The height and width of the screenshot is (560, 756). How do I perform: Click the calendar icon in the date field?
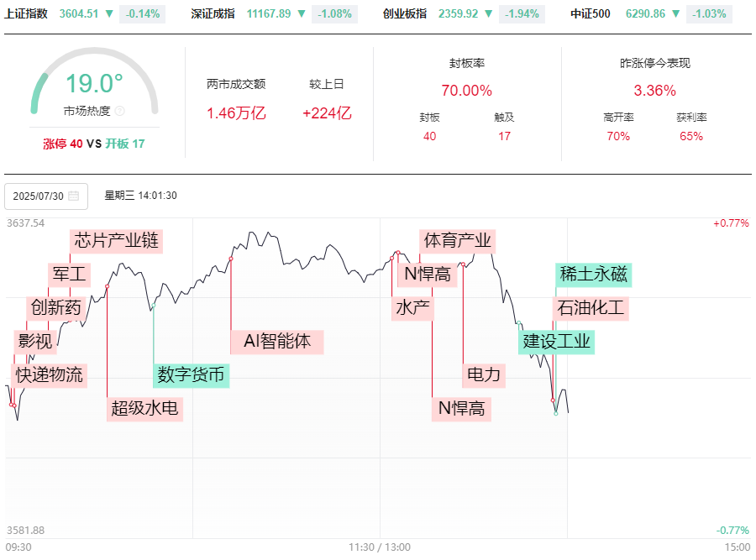coord(73,196)
